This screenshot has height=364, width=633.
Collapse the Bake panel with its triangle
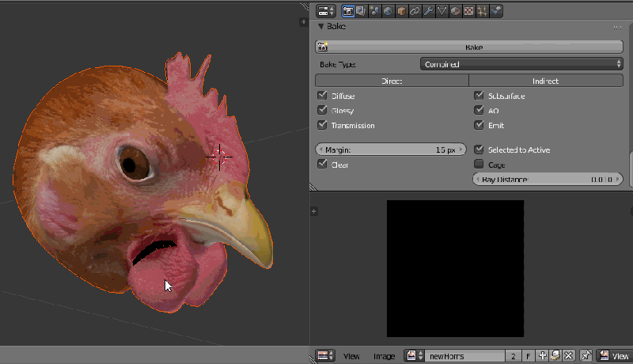coord(321,27)
